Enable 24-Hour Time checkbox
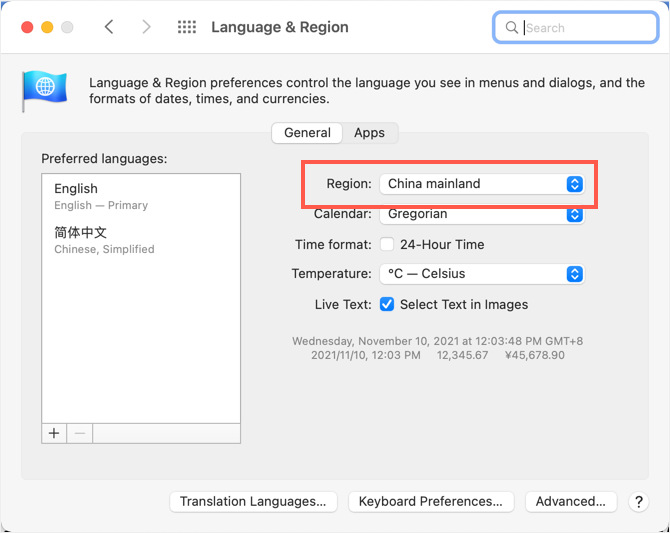 tap(387, 244)
